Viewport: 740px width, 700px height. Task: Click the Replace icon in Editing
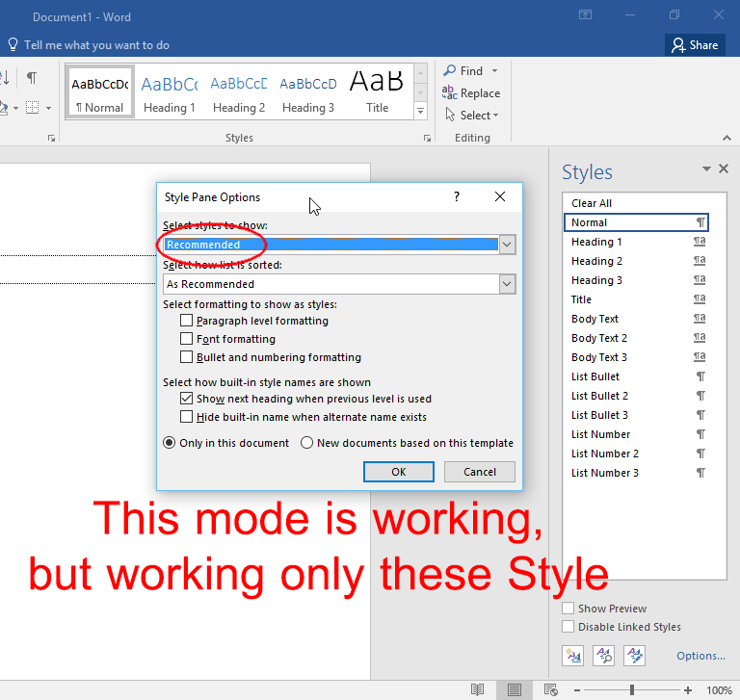click(x=449, y=92)
